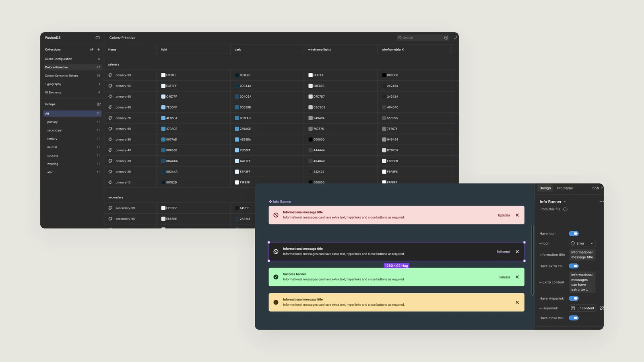Click the 7ED0FF light swatch for primary-80
Image resolution: width=644 pixels, height=362 pixels.
[163, 107]
